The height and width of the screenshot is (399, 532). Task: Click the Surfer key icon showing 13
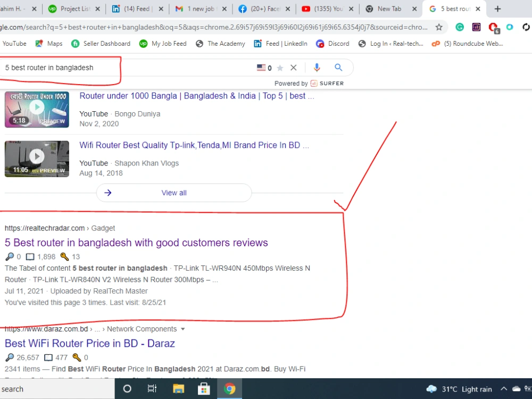tap(64, 256)
